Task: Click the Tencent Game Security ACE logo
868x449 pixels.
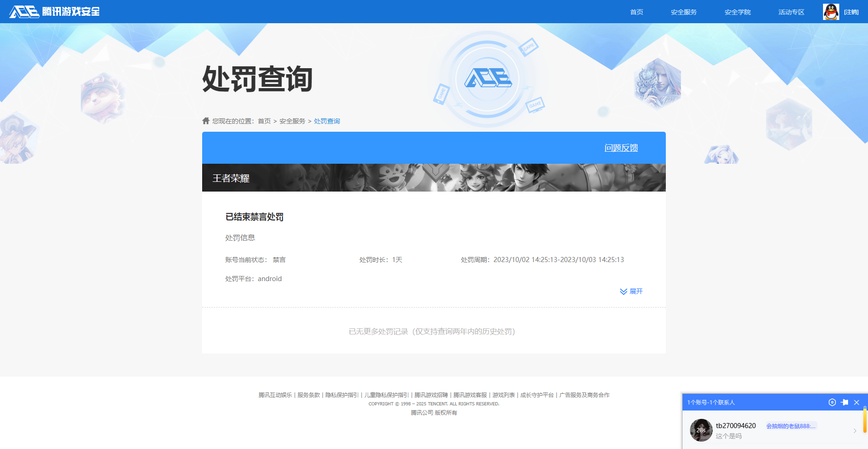Action: [x=54, y=12]
